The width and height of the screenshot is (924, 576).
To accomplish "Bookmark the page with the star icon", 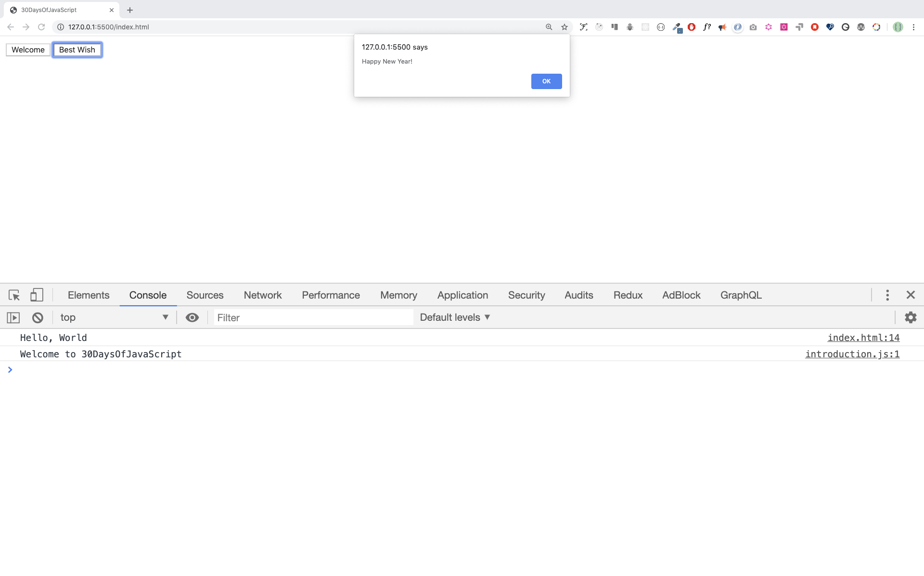I will (x=564, y=27).
